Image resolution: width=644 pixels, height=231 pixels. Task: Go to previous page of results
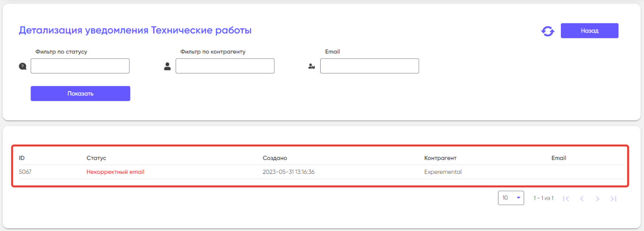pyautogui.click(x=582, y=199)
